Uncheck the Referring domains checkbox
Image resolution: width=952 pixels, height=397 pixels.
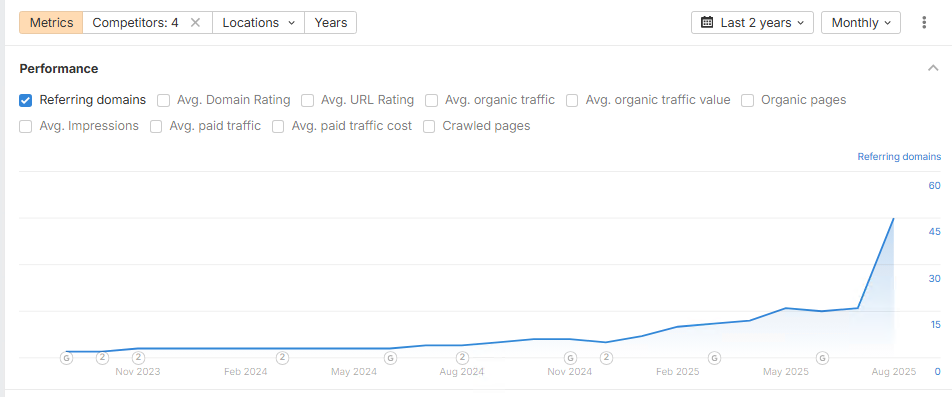[26, 100]
